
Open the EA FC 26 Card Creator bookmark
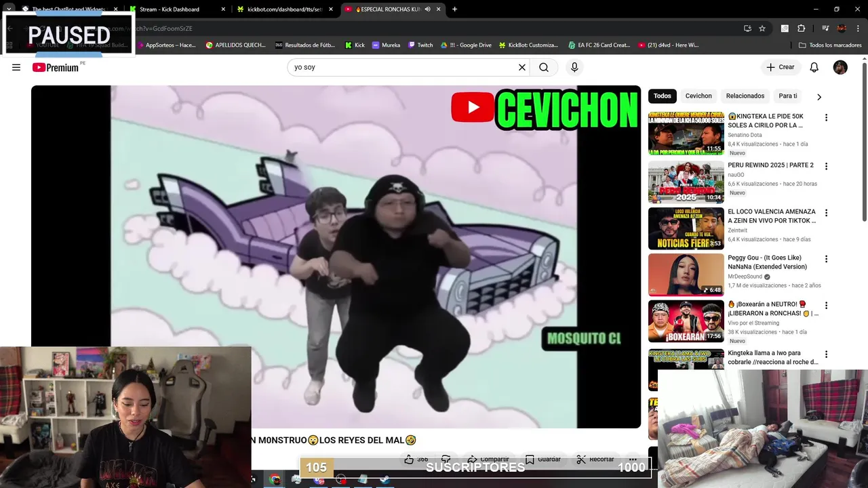coord(599,45)
